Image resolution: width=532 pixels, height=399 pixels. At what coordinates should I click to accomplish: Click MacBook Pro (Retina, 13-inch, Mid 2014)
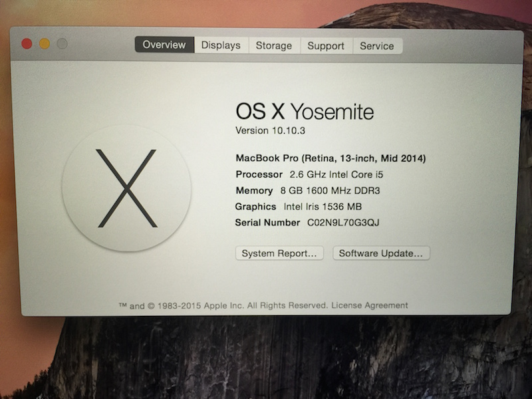pos(331,158)
